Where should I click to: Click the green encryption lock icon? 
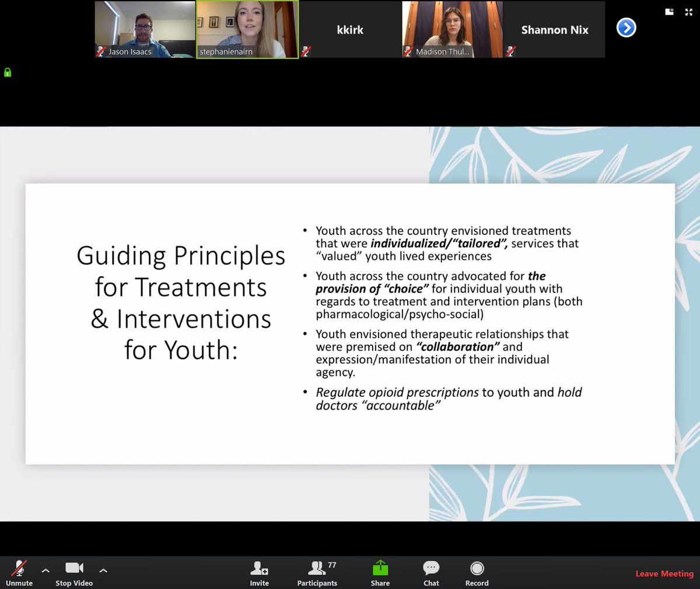(x=8, y=72)
